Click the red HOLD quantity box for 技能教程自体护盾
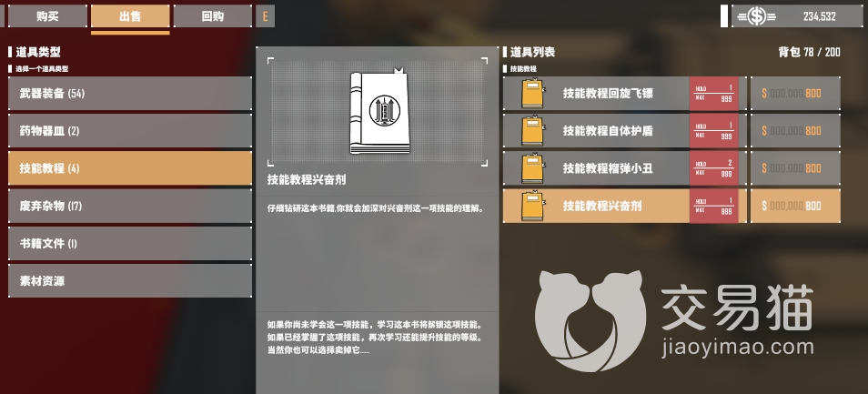Screen dimensions: 868x394 714,131
